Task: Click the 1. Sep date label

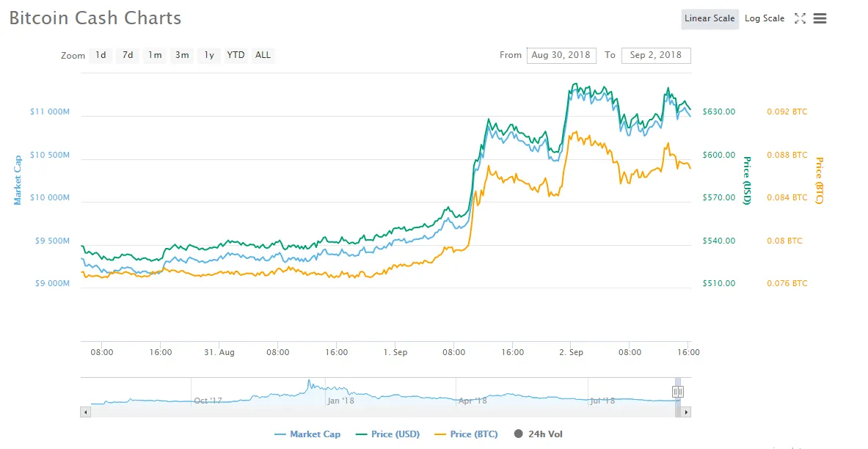Action: point(395,352)
